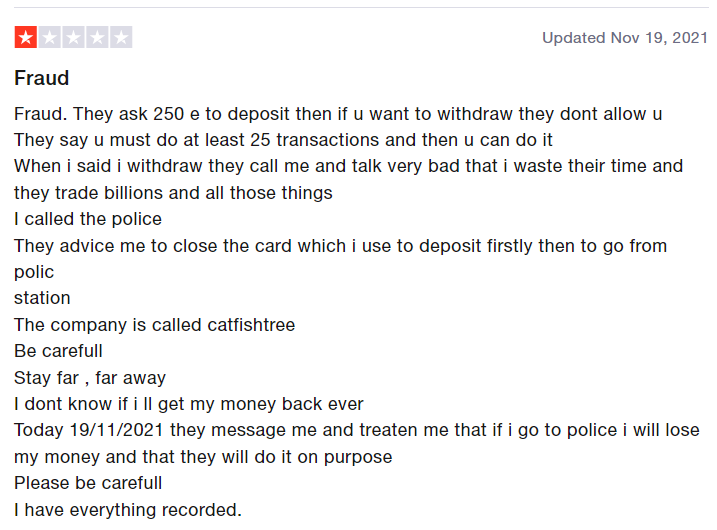Click the line about 25 transactions
Image resolution: width=717 pixels, height=530 pixels.
point(283,140)
